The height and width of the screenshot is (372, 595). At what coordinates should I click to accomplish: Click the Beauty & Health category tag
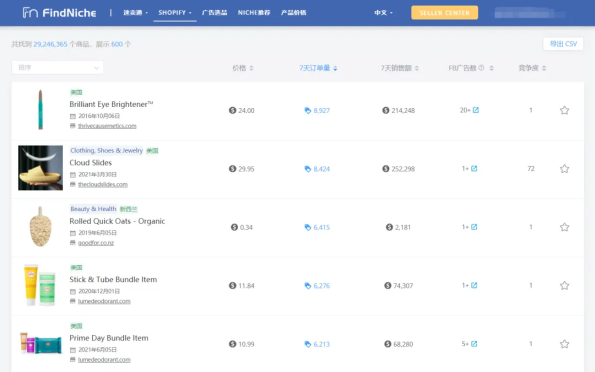(x=93, y=209)
